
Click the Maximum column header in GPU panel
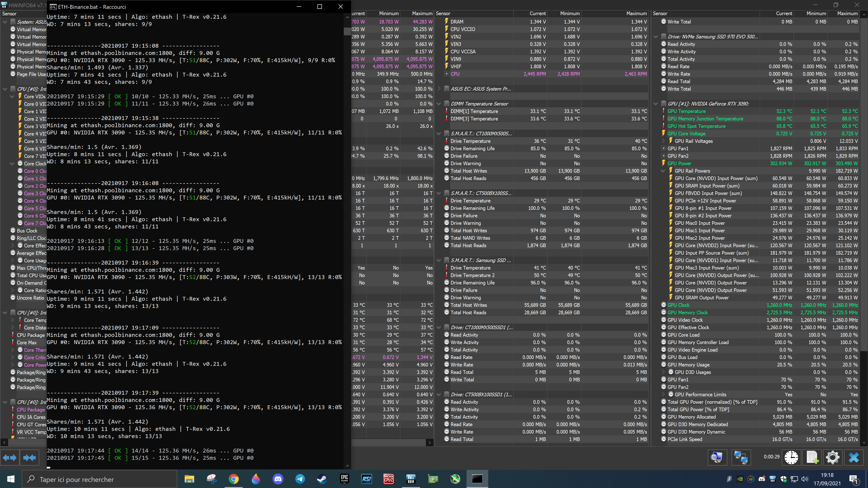[x=847, y=14]
